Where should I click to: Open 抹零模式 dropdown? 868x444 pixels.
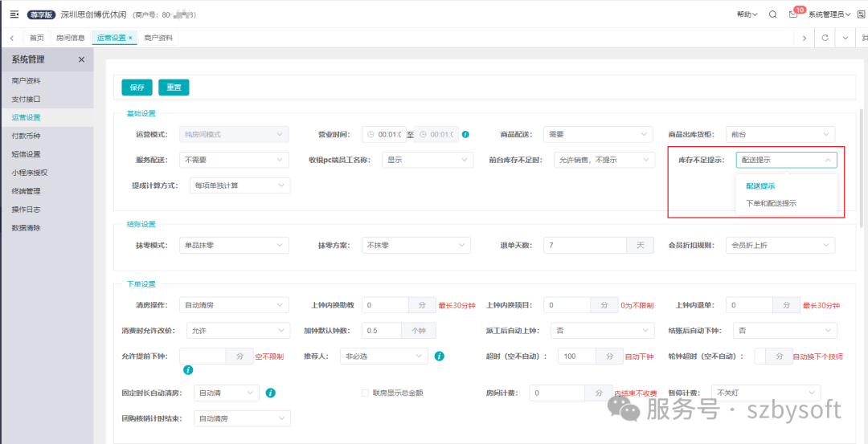[x=234, y=245]
